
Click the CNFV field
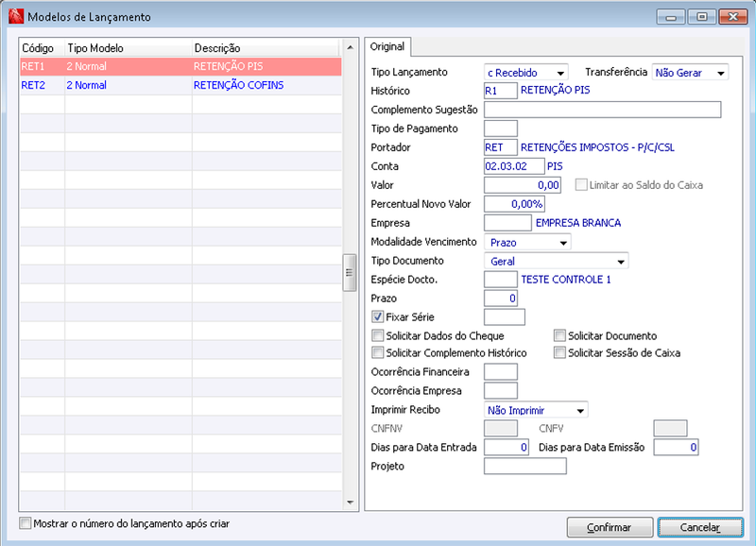pos(670,429)
